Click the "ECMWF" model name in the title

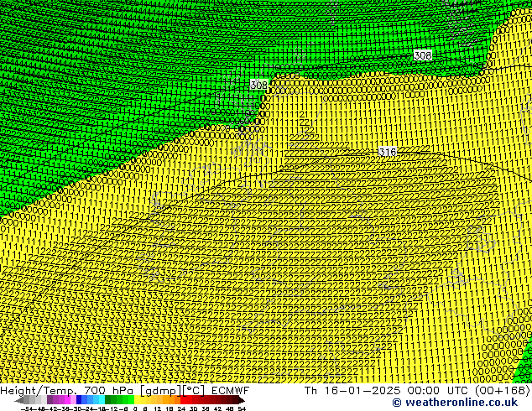(231, 390)
